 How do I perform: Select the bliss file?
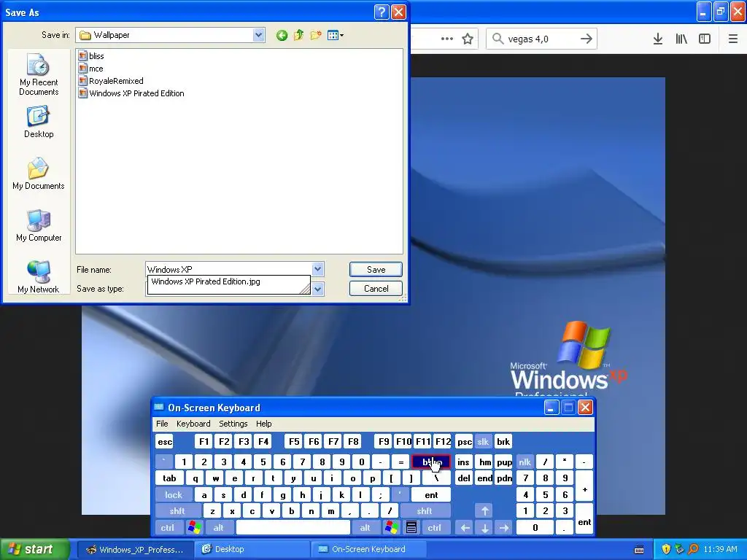click(91, 56)
